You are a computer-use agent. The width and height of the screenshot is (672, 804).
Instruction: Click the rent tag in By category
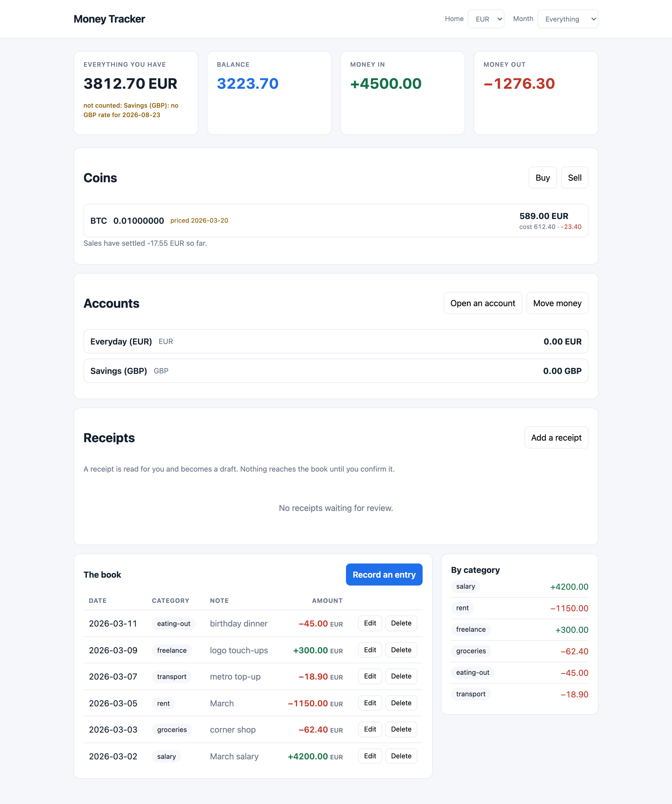click(462, 608)
